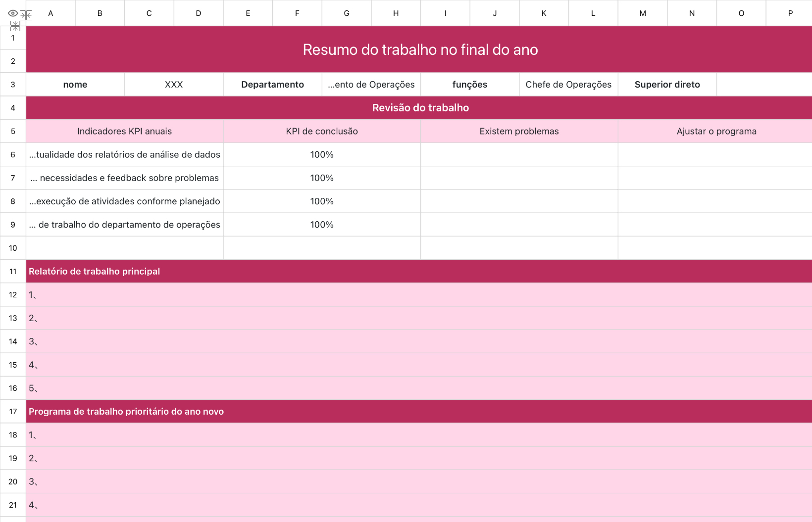Select row 10 header number

tap(13, 248)
